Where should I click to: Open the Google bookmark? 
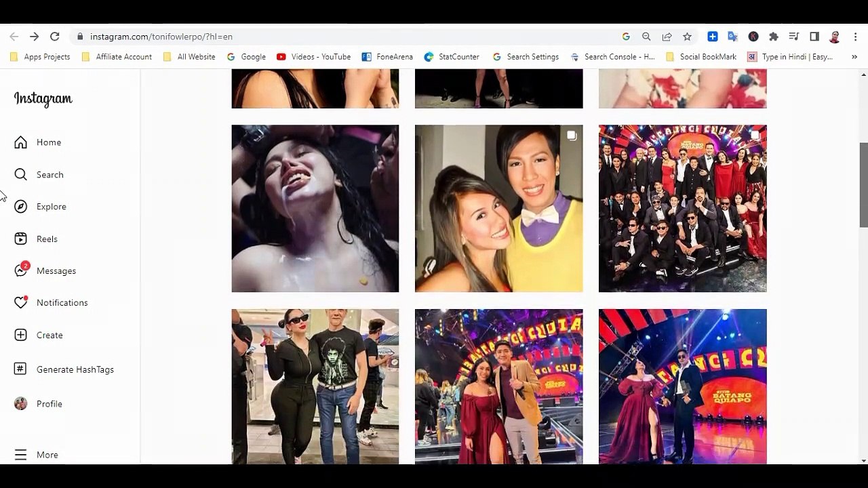(x=246, y=57)
